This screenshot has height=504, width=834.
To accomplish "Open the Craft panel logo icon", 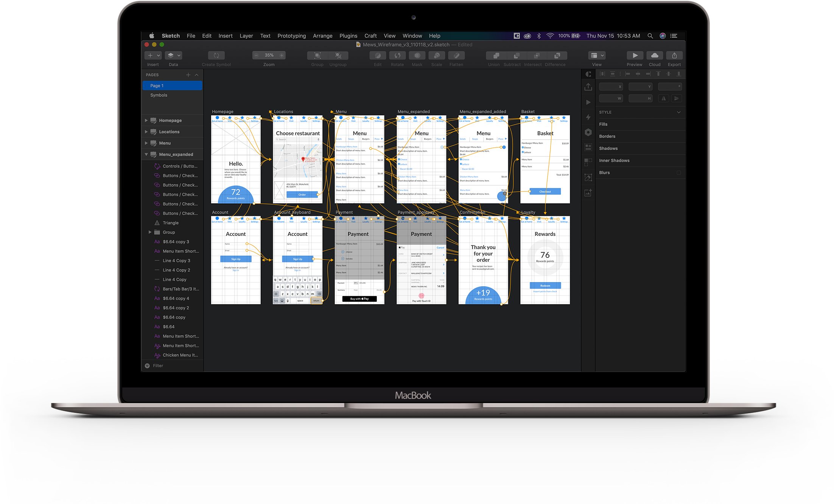I will click(588, 74).
